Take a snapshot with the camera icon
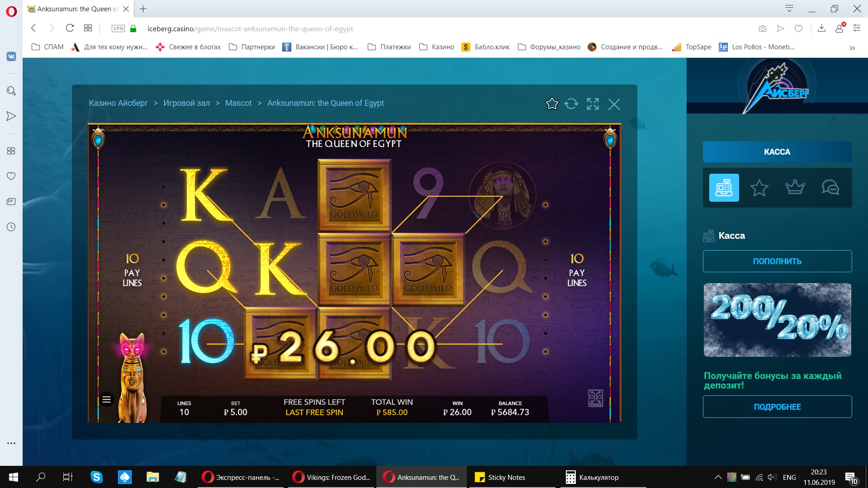868x488 pixels. (x=763, y=28)
